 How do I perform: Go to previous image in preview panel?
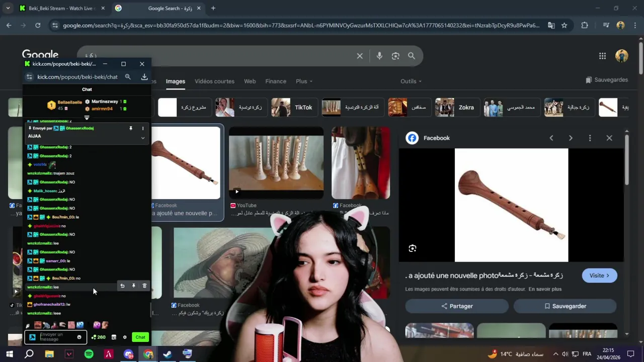pyautogui.click(x=551, y=138)
